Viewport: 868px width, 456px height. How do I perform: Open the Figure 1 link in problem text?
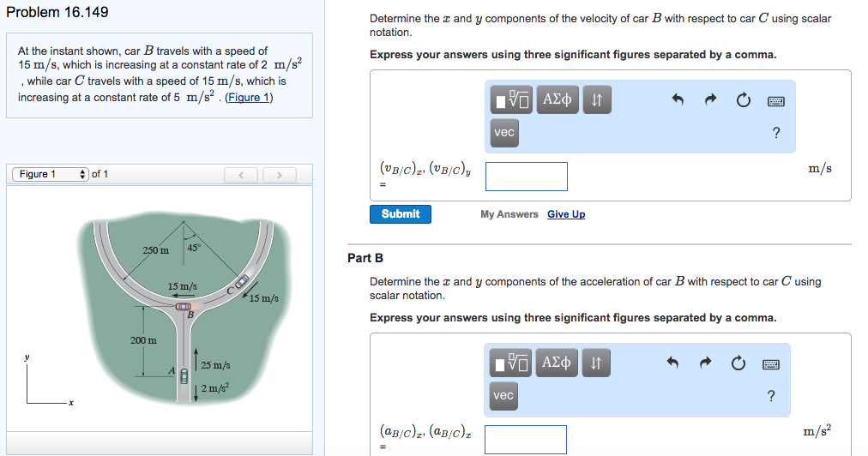pos(249,98)
